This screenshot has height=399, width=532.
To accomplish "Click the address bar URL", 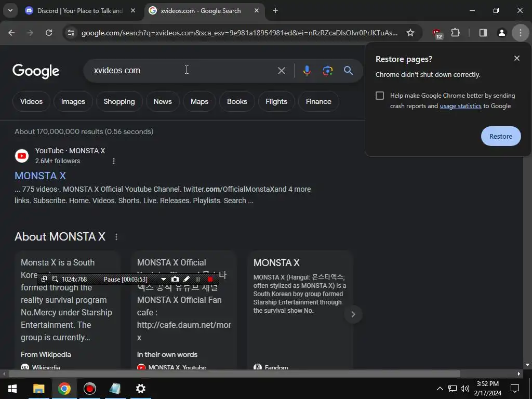I will click(x=239, y=33).
